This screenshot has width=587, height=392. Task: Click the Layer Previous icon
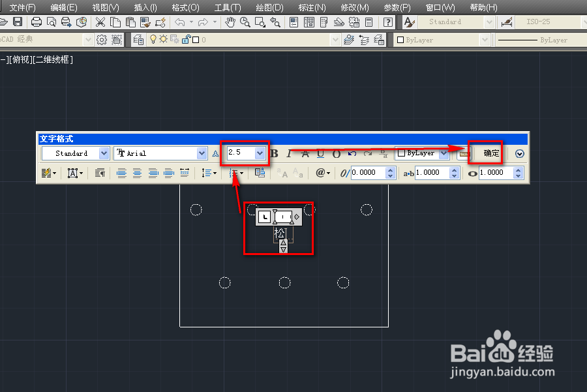364,39
